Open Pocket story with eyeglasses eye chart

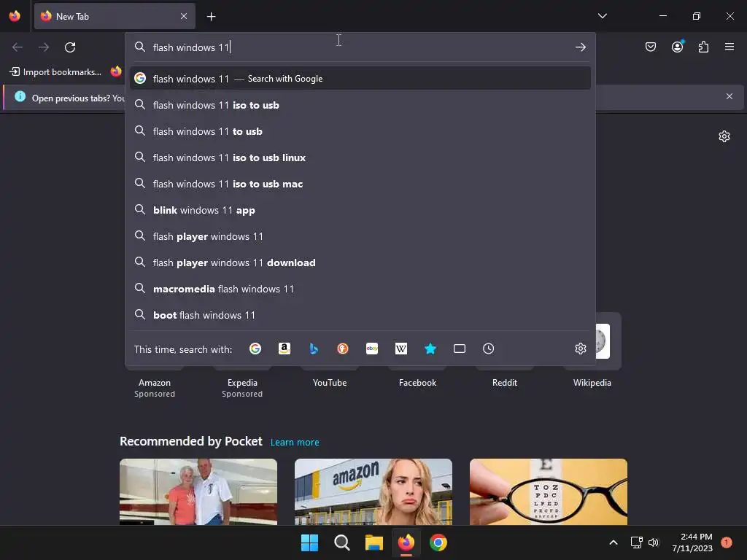coord(549,491)
